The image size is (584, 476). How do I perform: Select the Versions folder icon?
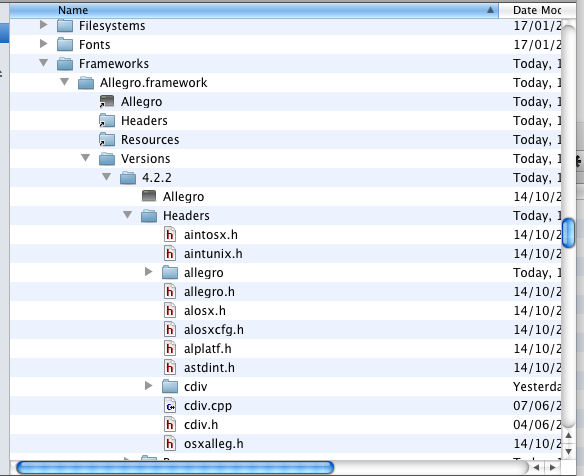pyautogui.click(x=107, y=159)
